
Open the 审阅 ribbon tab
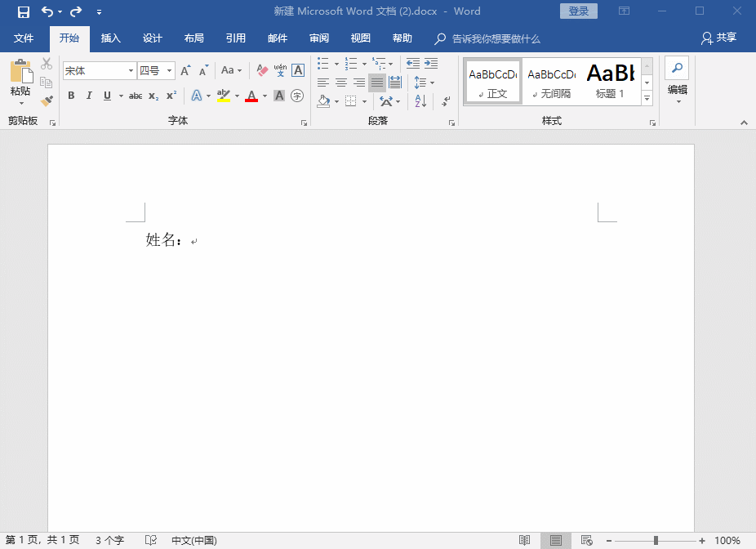tap(318, 38)
